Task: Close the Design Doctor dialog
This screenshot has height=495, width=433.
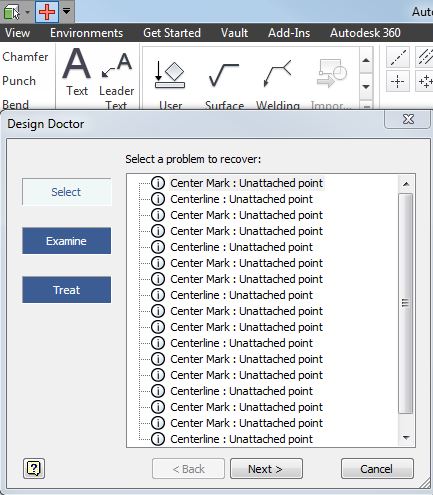Action: pos(408,119)
